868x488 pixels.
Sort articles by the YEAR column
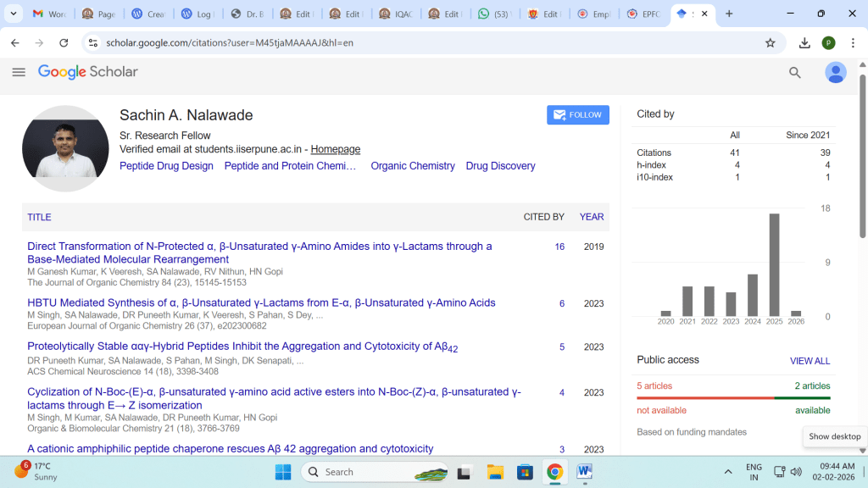pos(591,217)
